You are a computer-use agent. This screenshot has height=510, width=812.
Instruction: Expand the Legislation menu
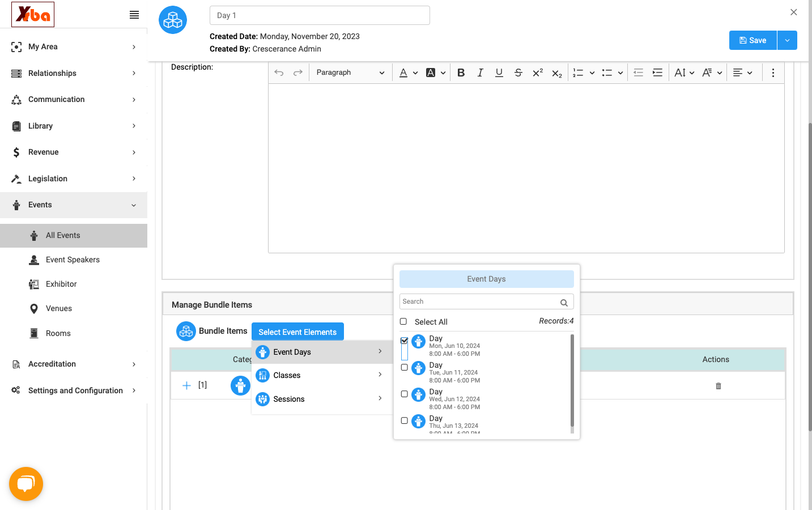[x=74, y=178]
